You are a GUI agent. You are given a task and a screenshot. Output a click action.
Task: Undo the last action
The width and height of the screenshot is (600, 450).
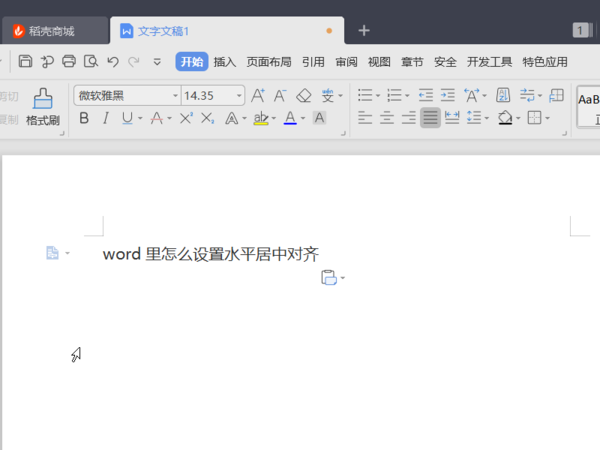coord(113,62)
